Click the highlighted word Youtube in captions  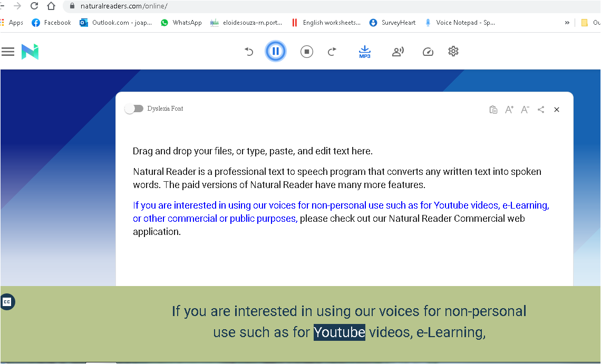[x=339, y=332]
